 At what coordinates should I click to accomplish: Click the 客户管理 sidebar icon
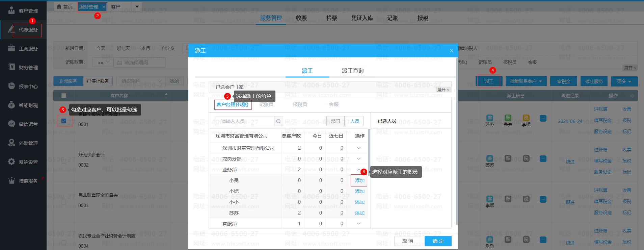(11, 10)
